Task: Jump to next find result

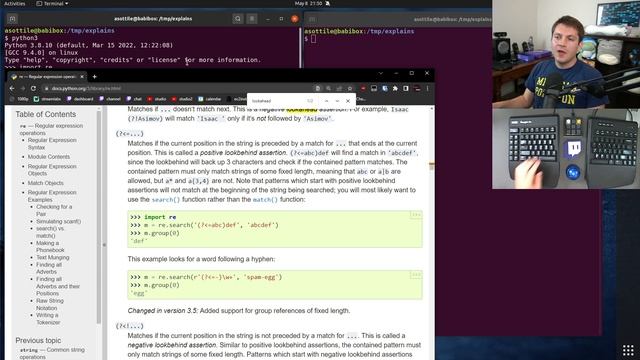Action: click(x=337, y=101)
